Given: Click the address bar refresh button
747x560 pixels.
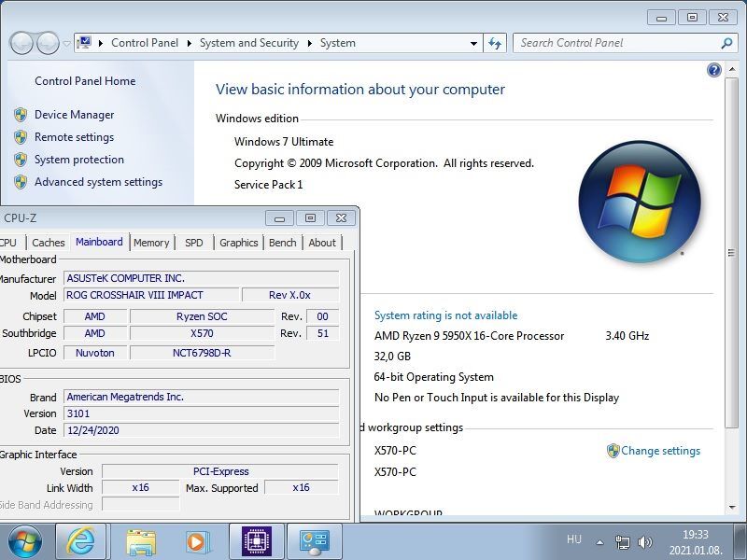Looking at the screenshot, I should coord(495,43).
